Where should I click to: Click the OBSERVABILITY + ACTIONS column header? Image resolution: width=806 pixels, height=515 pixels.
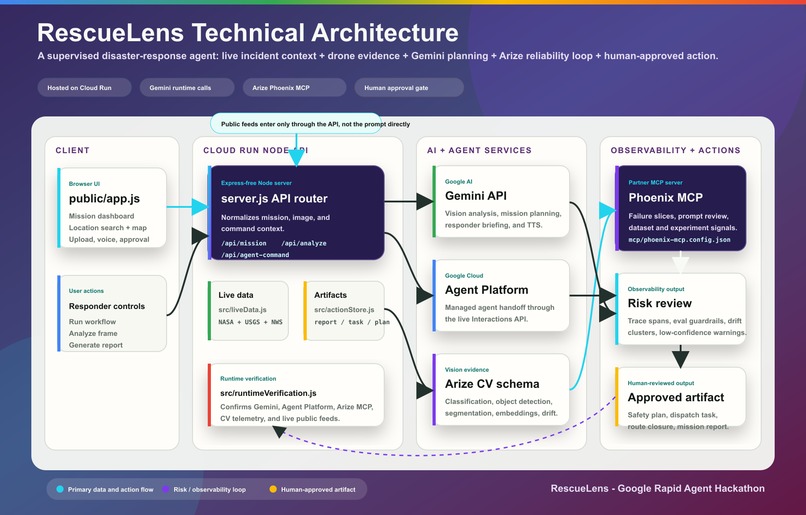tap(675, 150)
